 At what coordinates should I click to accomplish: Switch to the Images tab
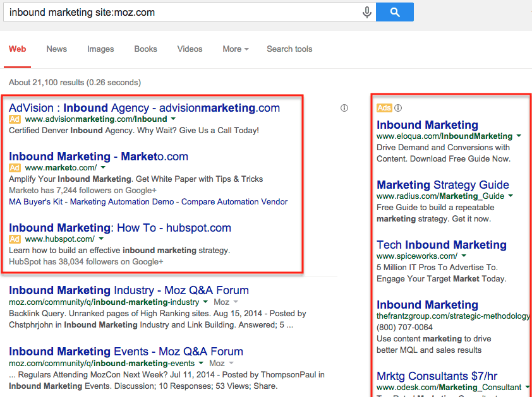pos(100,49)
